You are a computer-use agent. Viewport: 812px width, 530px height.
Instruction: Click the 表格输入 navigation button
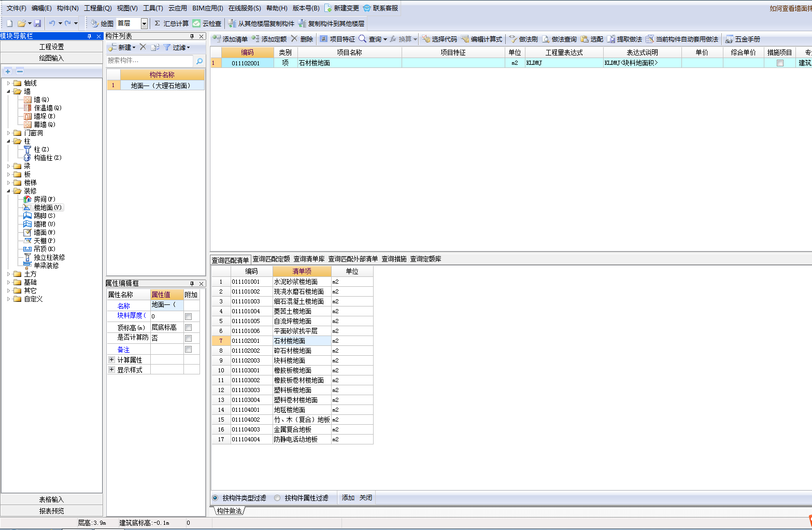pos(51,499)
